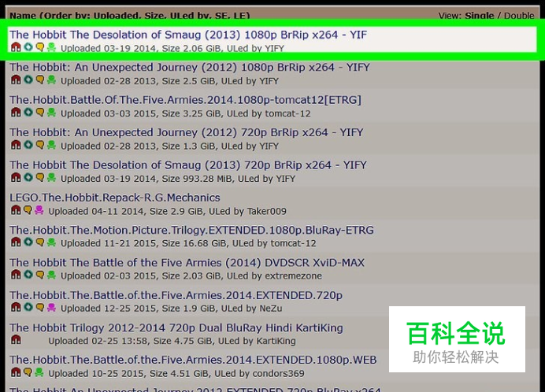The image size is (545, 392).
Task: Sort results by Size in header
Action: (154, 16)
